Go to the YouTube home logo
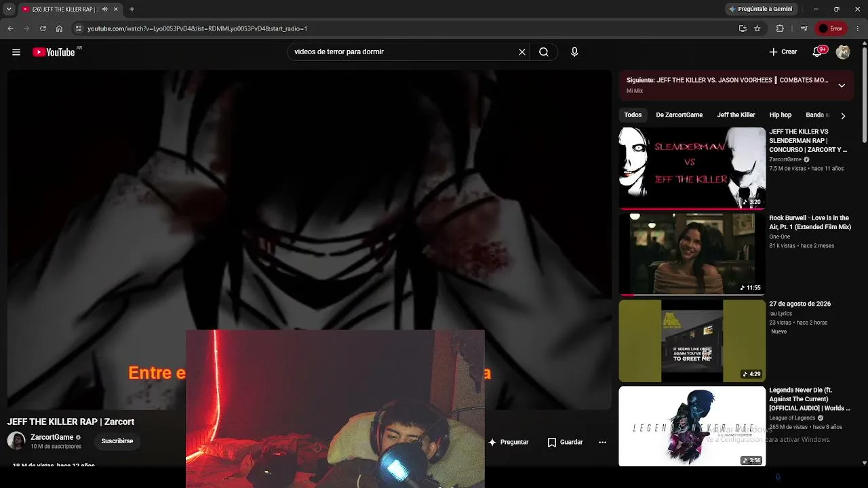The image size is (868, 488). click(54, 52)
